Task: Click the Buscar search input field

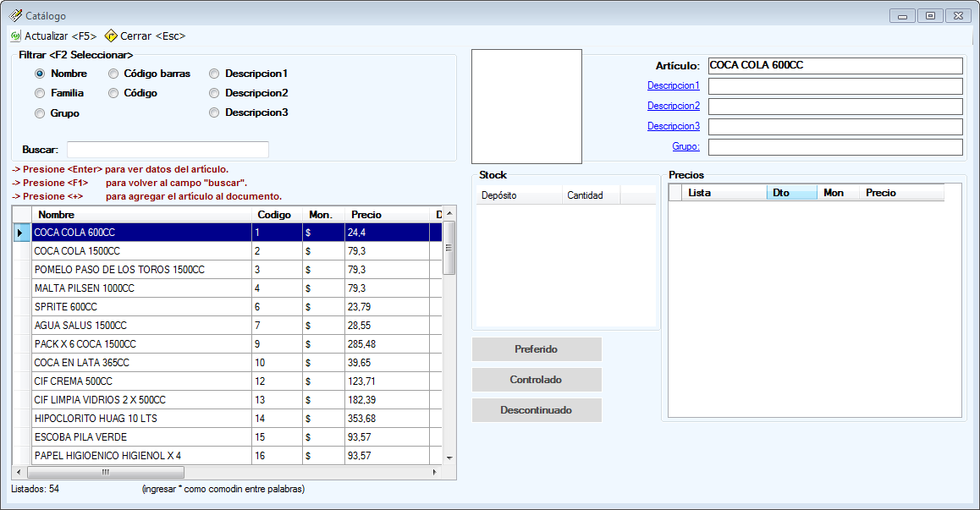Action: [x=168, y=150]
